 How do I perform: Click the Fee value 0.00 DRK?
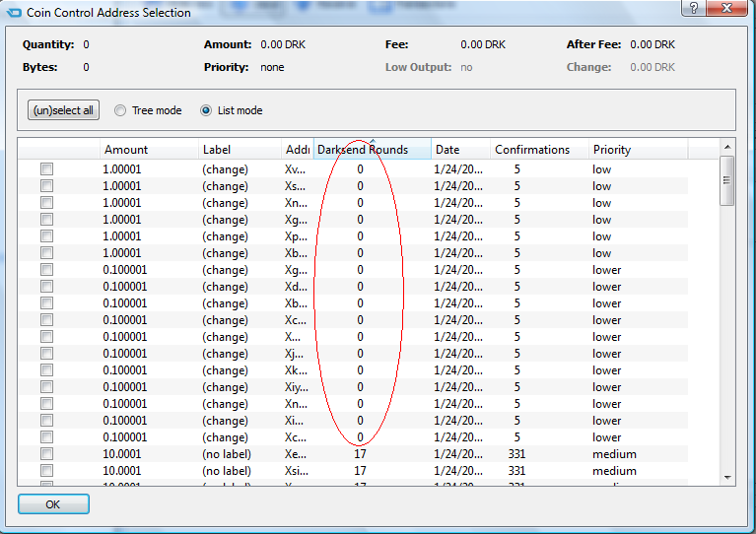pyautogui.click(x=483, y=44)
